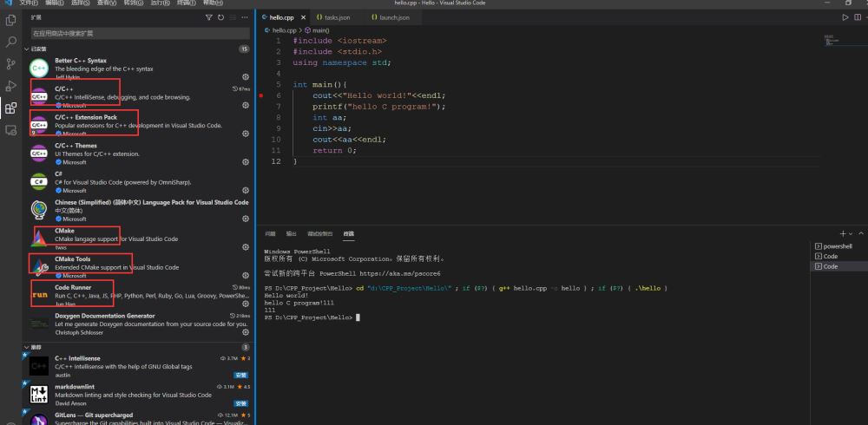Open the 选择 (Selection) menu
868x425 pixels.
(81, 3)
